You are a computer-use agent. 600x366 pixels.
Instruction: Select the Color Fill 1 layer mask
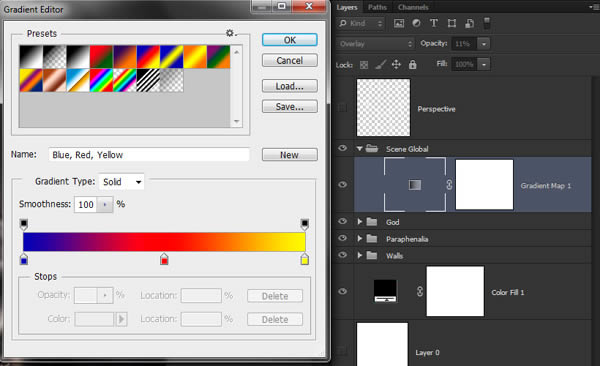(x=455, y=291)
